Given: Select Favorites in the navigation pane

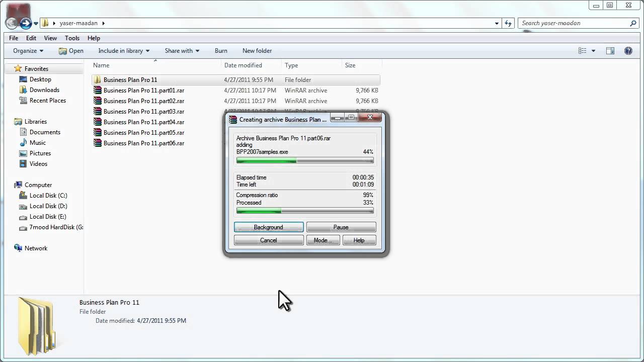Looking at the screenshot, I should click(36, 69).
